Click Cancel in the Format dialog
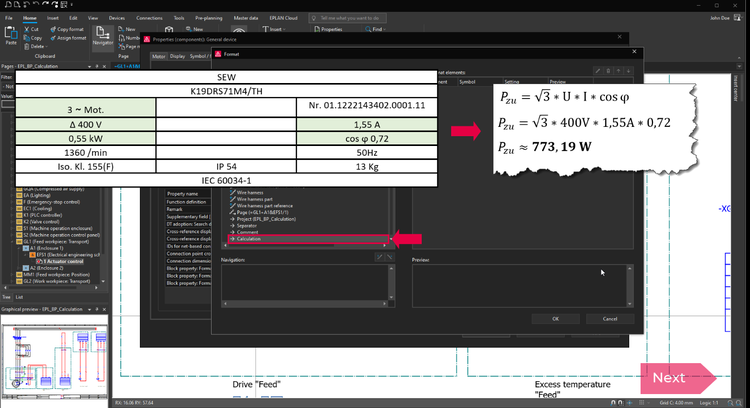The height and width of the screenshot is (408, 750). pos(609,318)
